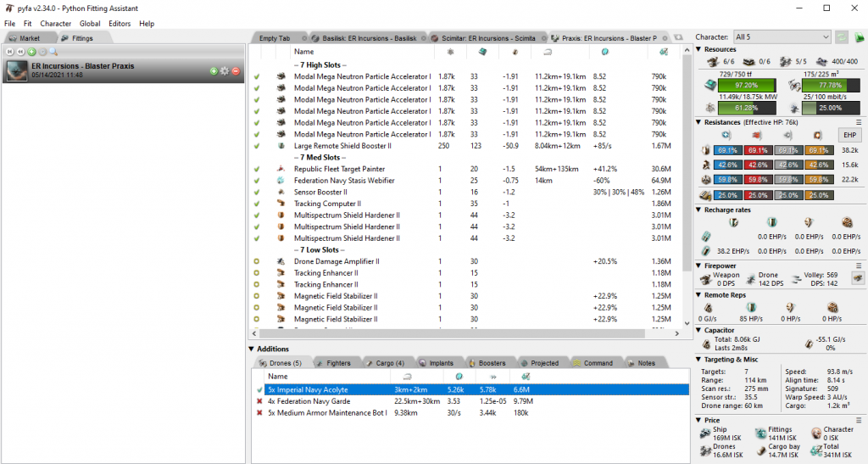Click the magnifier search fittings icon
Screen dimensions: 868x464
pos(53,52)
